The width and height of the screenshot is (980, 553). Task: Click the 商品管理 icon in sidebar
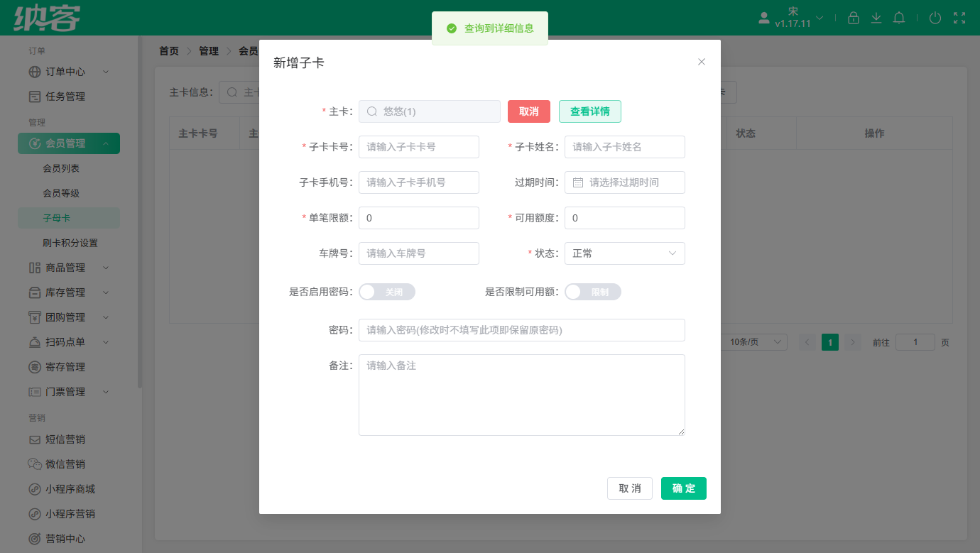tap(35, 268)
